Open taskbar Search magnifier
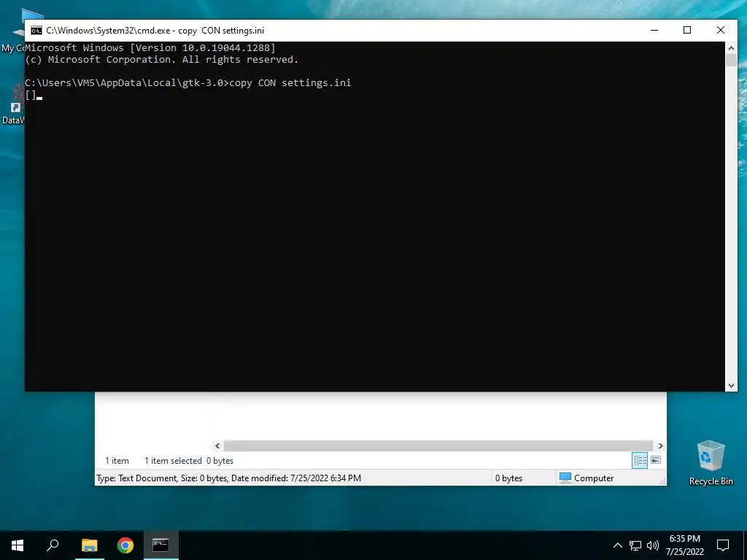Screen dimensions: 747x560 click(x=53, y=545)
